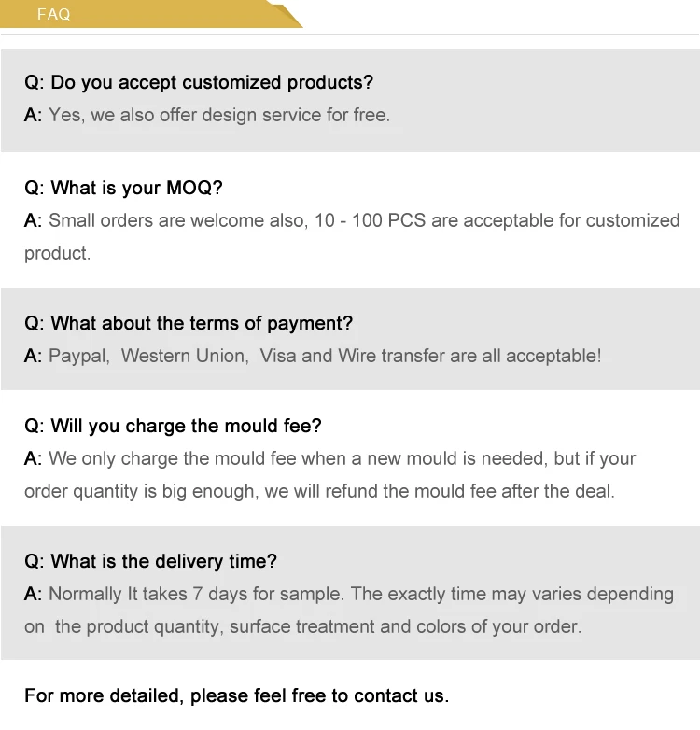700x730 pixels.
Task: Open the "What is your MOQ?" question
Action: pos(123,188)
